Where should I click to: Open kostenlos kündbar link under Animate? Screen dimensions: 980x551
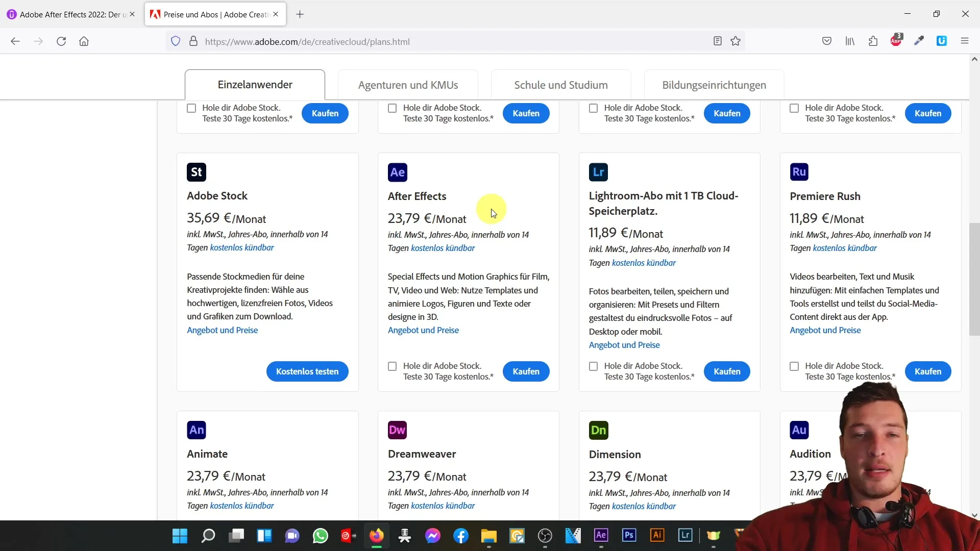[x=242, y=506]
